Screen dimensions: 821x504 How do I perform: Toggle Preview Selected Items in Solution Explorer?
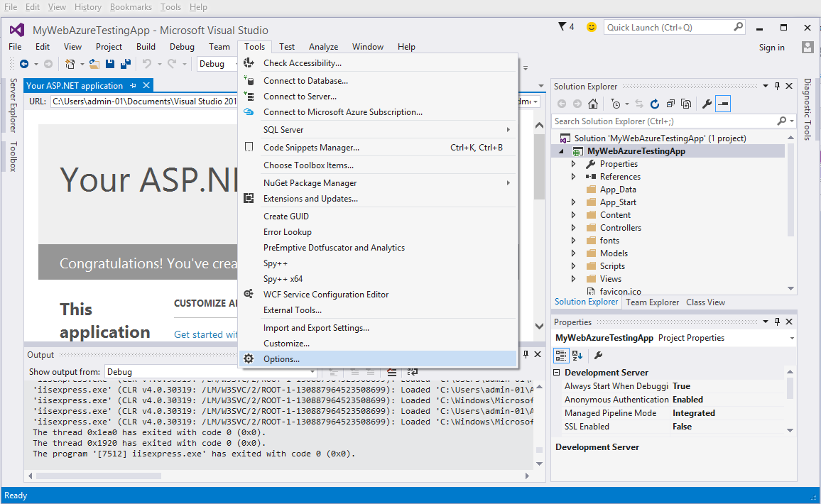723,104
